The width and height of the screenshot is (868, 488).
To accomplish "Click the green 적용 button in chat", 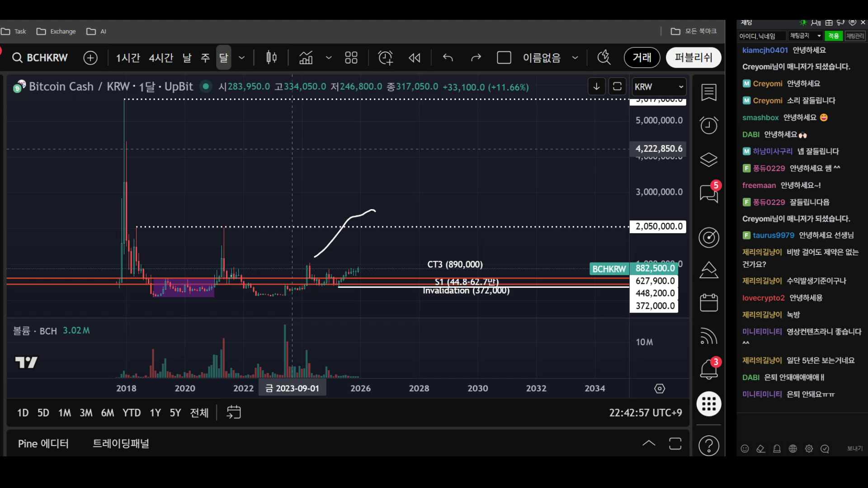I will [x=833, y=36].
